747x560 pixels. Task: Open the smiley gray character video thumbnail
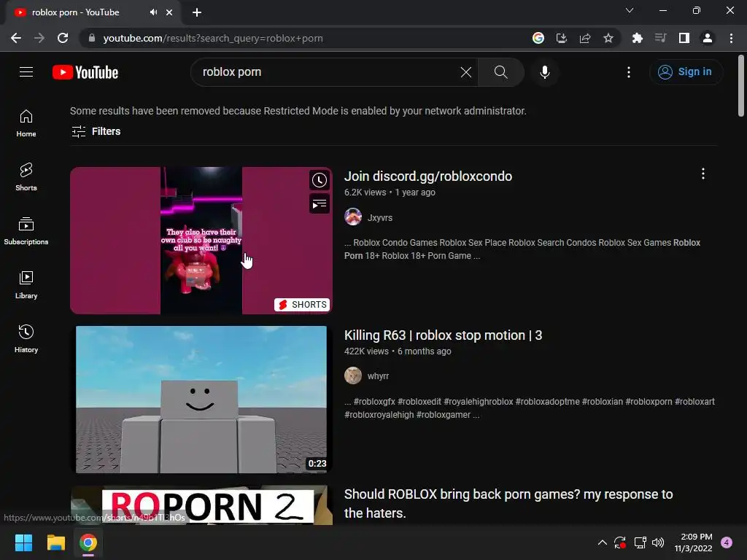(x=201, y=400)
